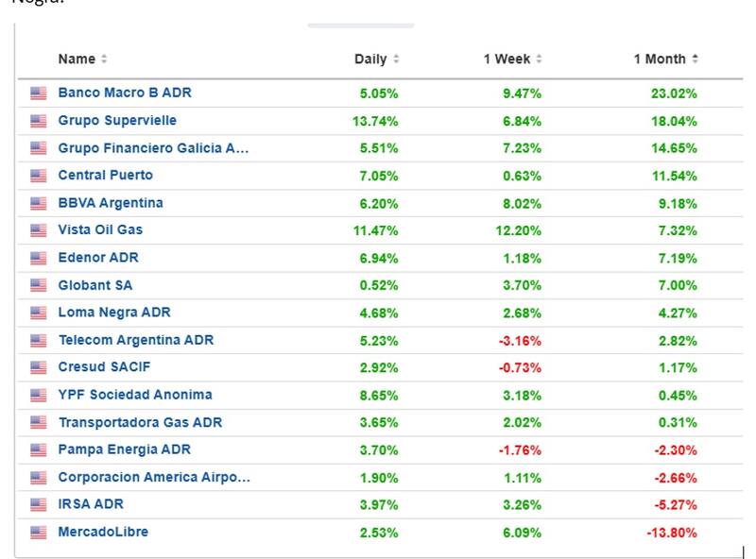Click the flag icon beside Central Puerto
Viewport: 756px width, 559px height.
coord(38,176)
